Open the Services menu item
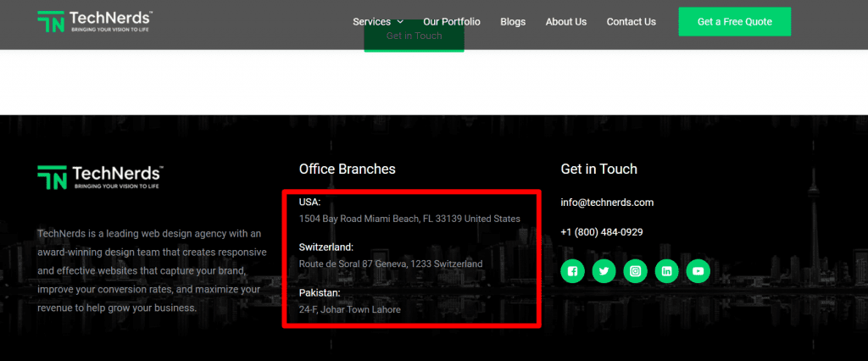This screenshot has width=868, height=361. pos(372,22)
